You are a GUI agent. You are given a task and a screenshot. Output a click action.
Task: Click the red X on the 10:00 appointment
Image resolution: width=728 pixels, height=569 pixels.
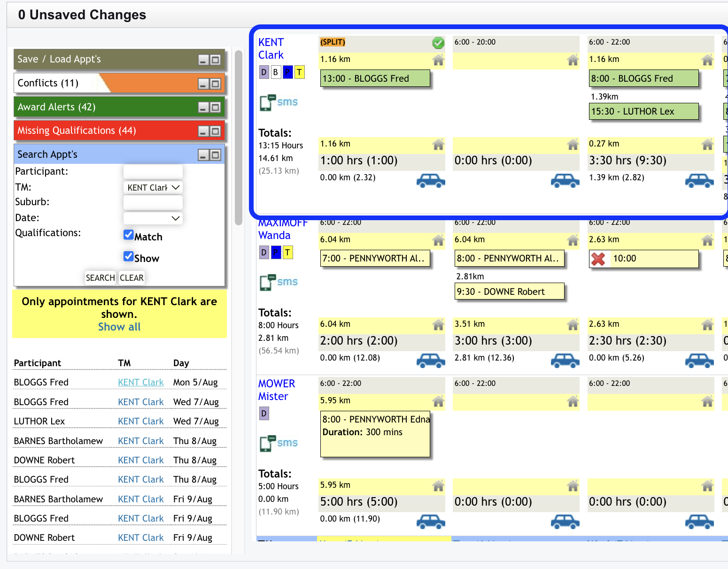click(x=598, y=259)
